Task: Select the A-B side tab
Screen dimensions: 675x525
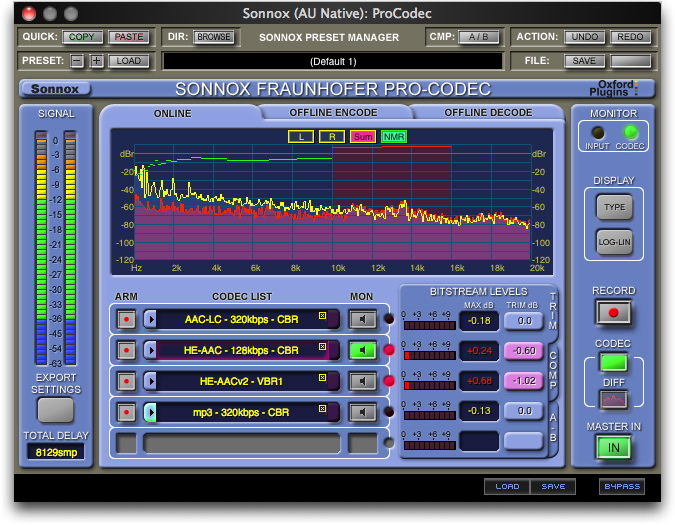Action: (x=553, y=428)
